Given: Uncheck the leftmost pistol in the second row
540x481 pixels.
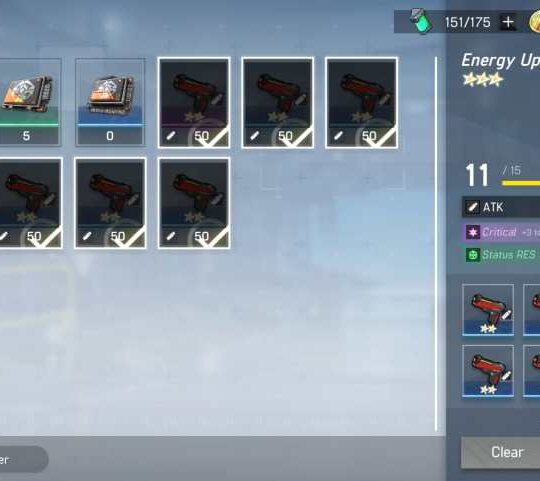Looking at the screenshot, I should [x=31, y=203].
